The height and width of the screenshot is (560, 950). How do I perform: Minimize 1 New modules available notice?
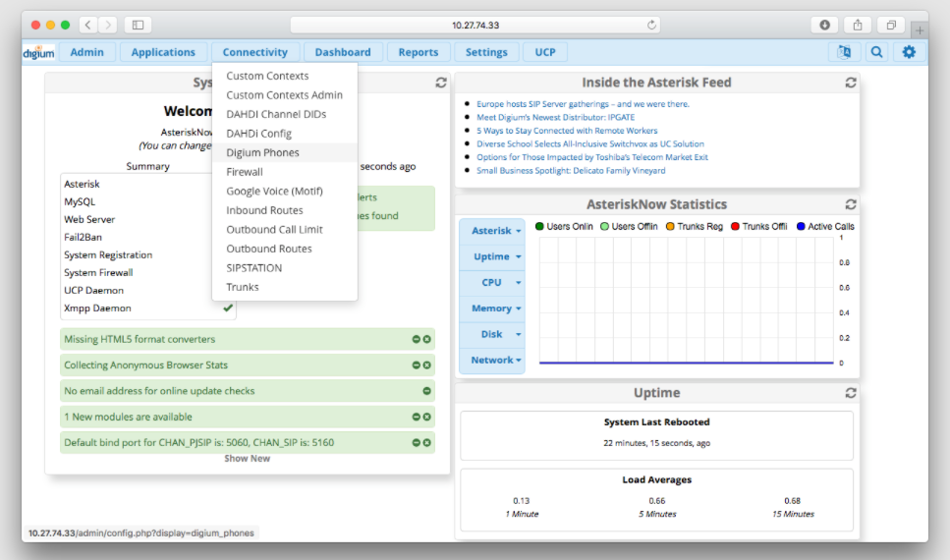coord(417,417)
